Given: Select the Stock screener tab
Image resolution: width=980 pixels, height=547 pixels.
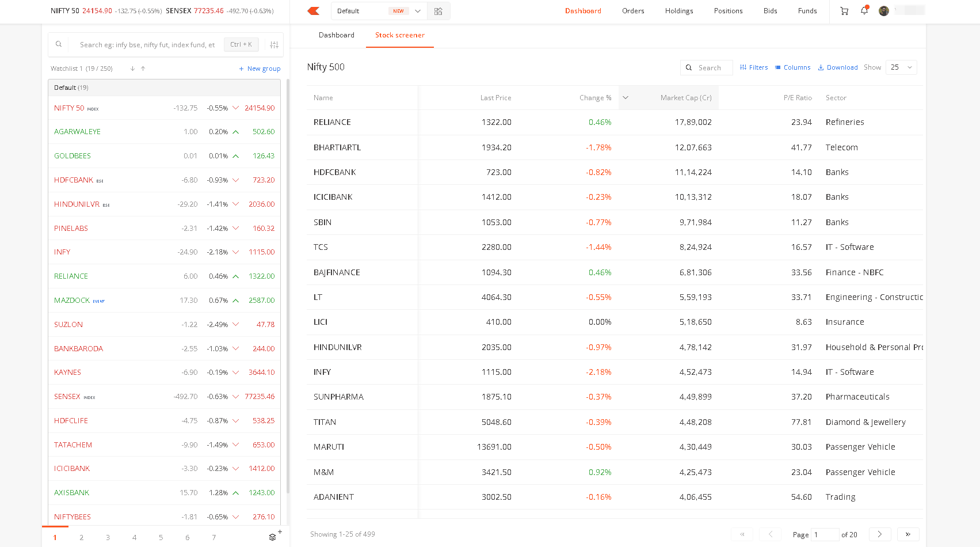Looking at the screenshot, I should click(400, 35).
